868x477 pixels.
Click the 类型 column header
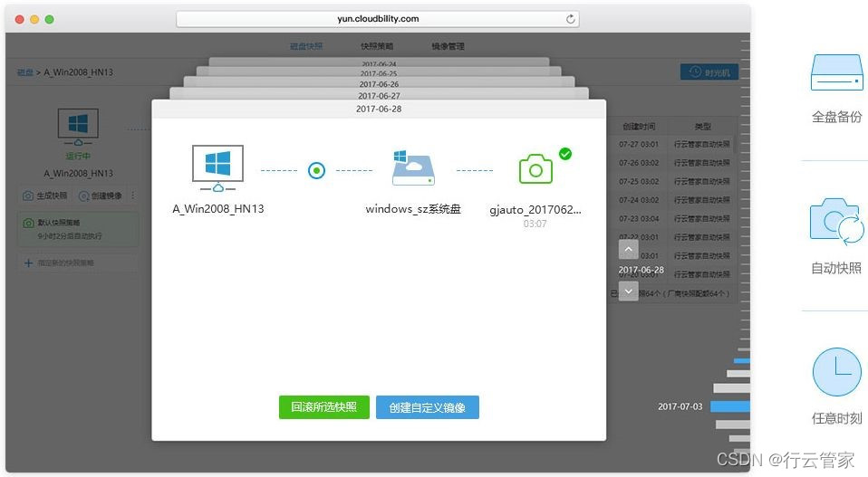click(702, 127)
